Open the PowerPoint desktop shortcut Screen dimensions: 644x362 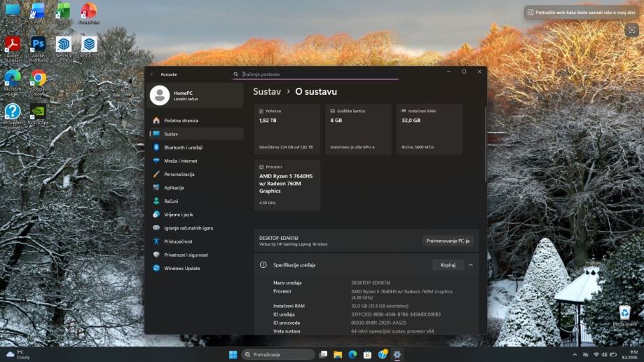pos(89,13)
